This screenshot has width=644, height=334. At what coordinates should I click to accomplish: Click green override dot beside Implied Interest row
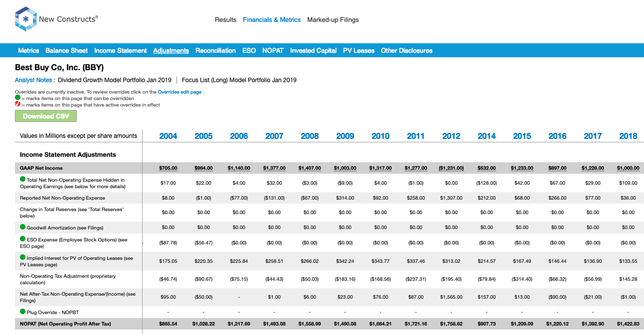[x=23, y=257]
